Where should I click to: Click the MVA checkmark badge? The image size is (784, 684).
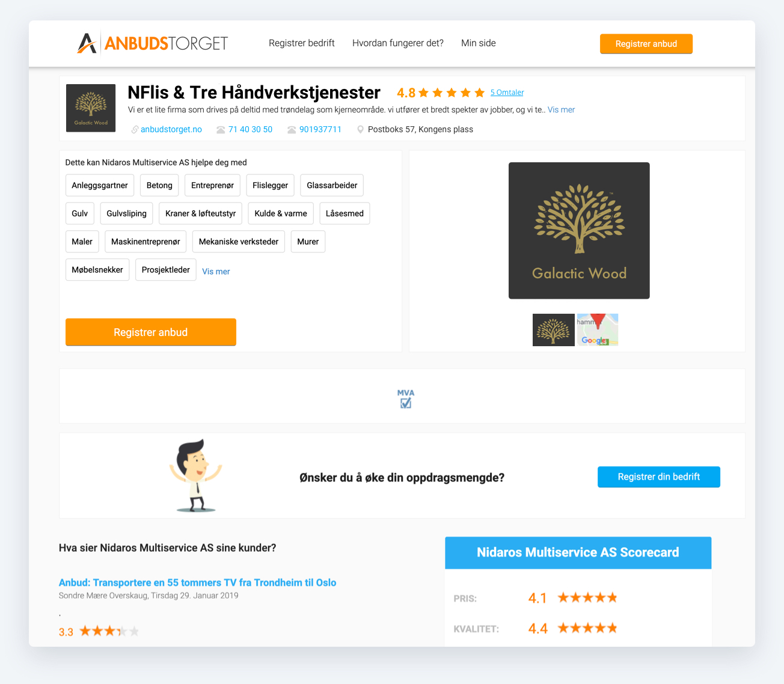406,398
